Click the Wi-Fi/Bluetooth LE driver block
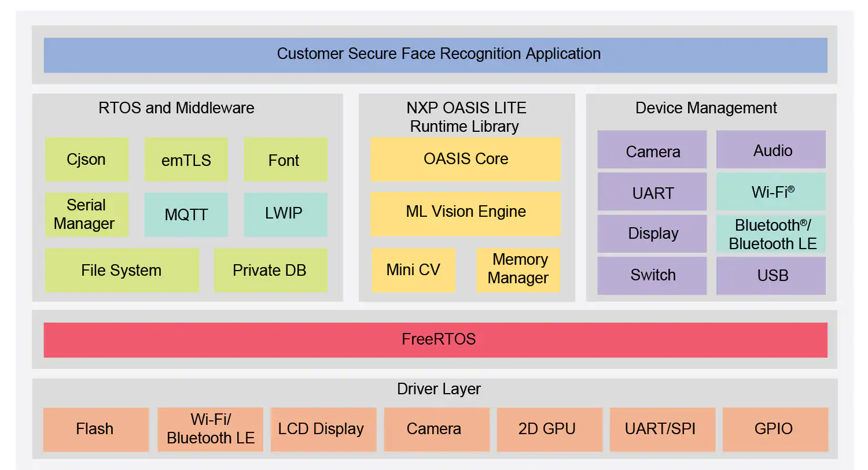868x470 pixels. 210,430
